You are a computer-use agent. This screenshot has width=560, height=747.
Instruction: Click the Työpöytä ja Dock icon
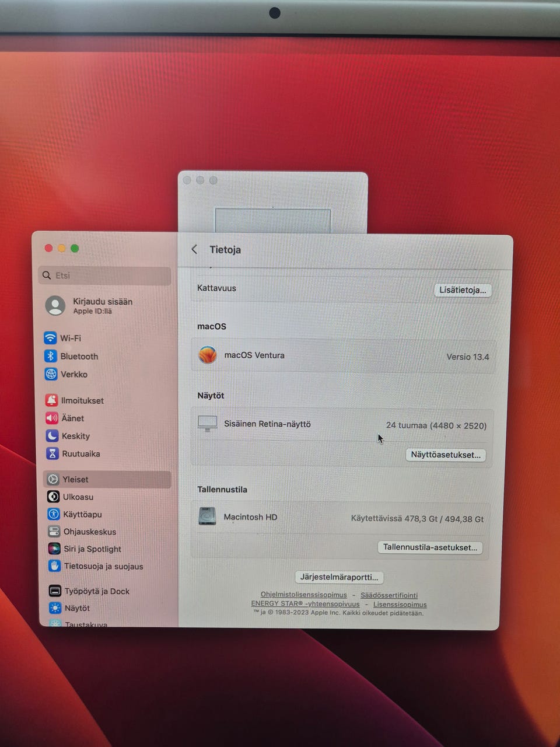coord(55,591)
